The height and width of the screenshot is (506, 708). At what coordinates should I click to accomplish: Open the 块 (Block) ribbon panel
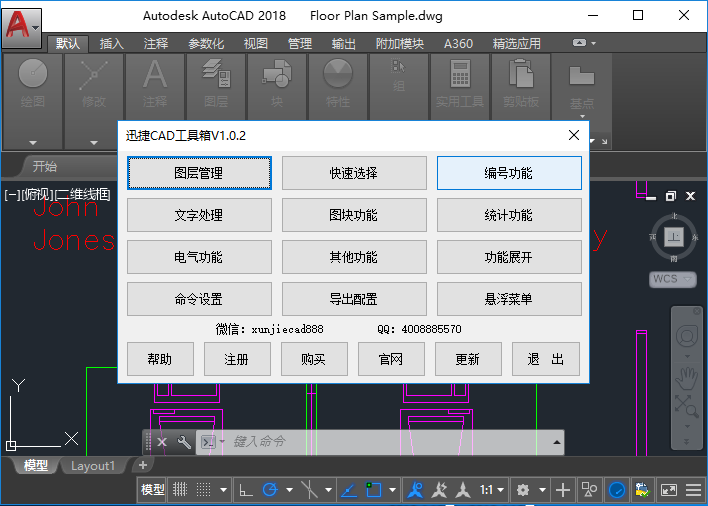click(277, 84)
